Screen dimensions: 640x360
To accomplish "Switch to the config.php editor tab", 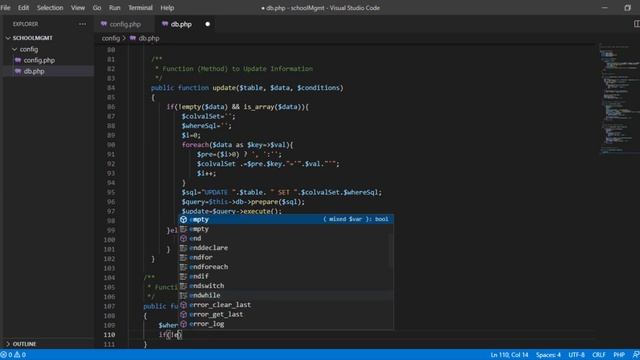I will pos(125,24).
